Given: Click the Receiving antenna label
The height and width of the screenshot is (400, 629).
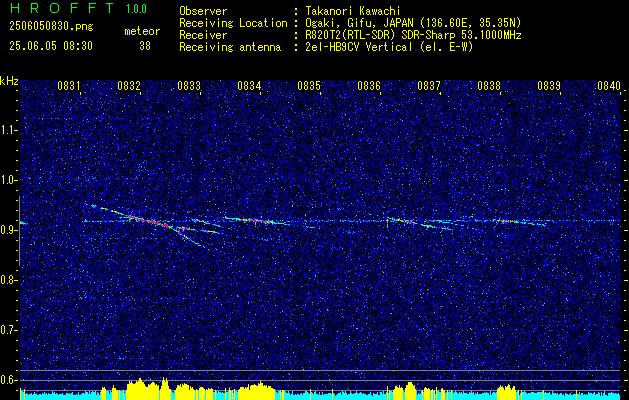Looking at the screenshot, I should click(x=230, y=47).
